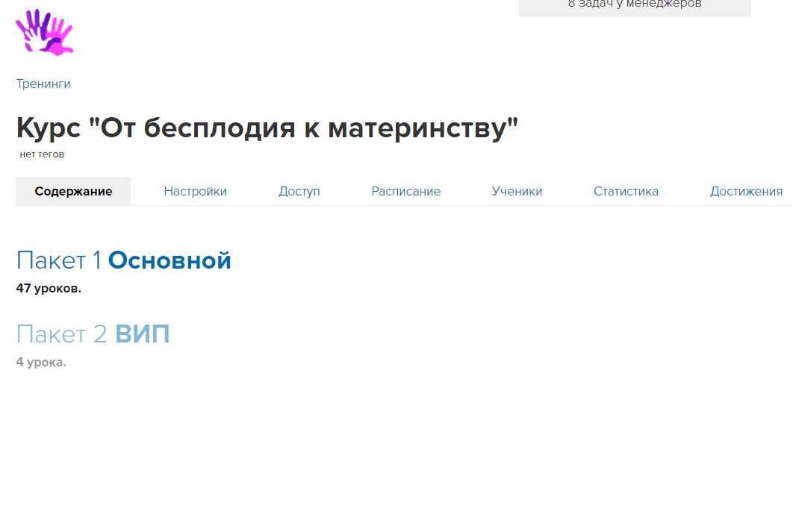Open Пакет 2 ВИП module
Screen dimensions: 793x532
pos(93,334)
